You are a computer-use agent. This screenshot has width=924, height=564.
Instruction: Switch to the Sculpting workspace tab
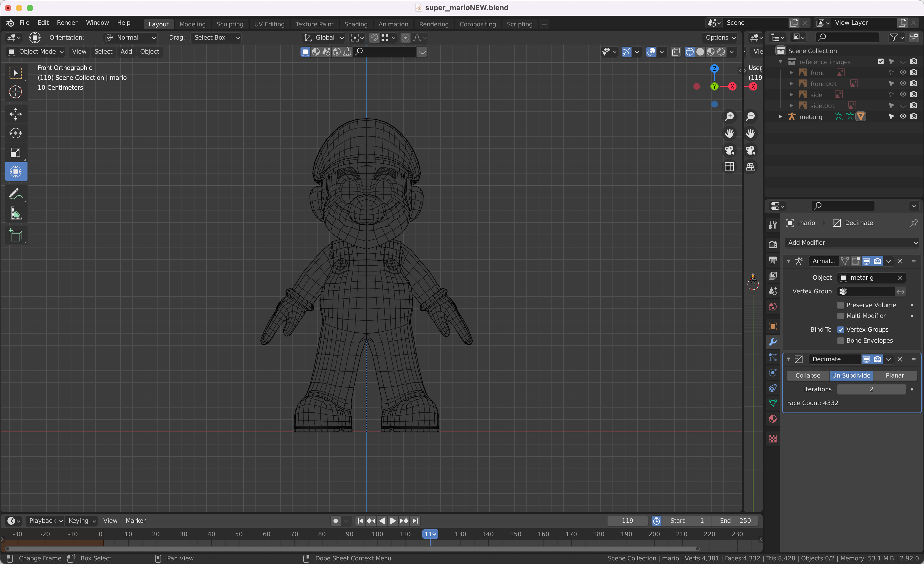230,24
